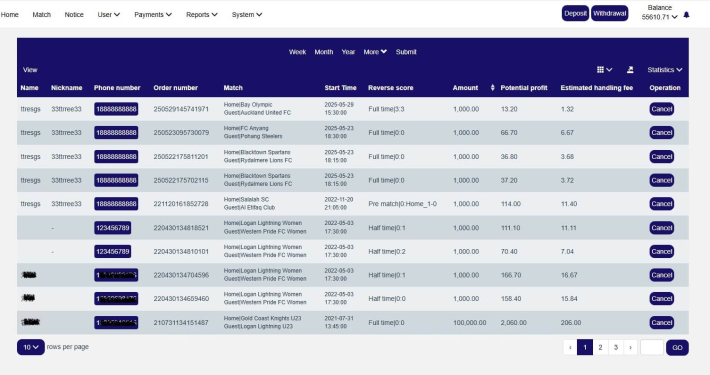Open the notification bell icon
The height and width of the screenshot is (375, 710).
tap(686, 15)
